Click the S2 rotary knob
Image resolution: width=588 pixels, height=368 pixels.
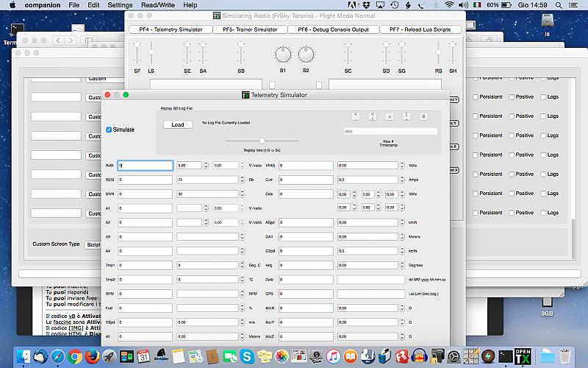pyautogui.click(x=306, y=54)
